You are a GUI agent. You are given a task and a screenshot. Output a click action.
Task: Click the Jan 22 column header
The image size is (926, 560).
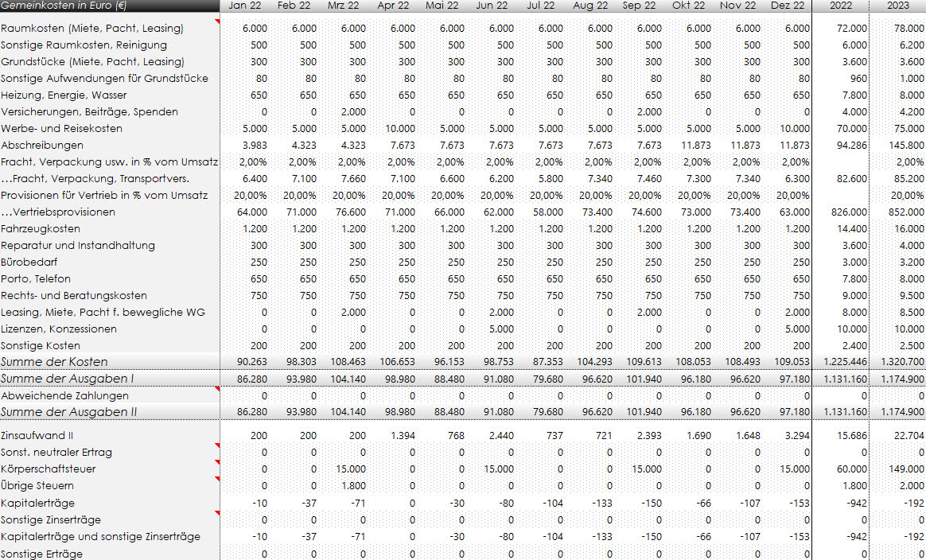point(244,6)
